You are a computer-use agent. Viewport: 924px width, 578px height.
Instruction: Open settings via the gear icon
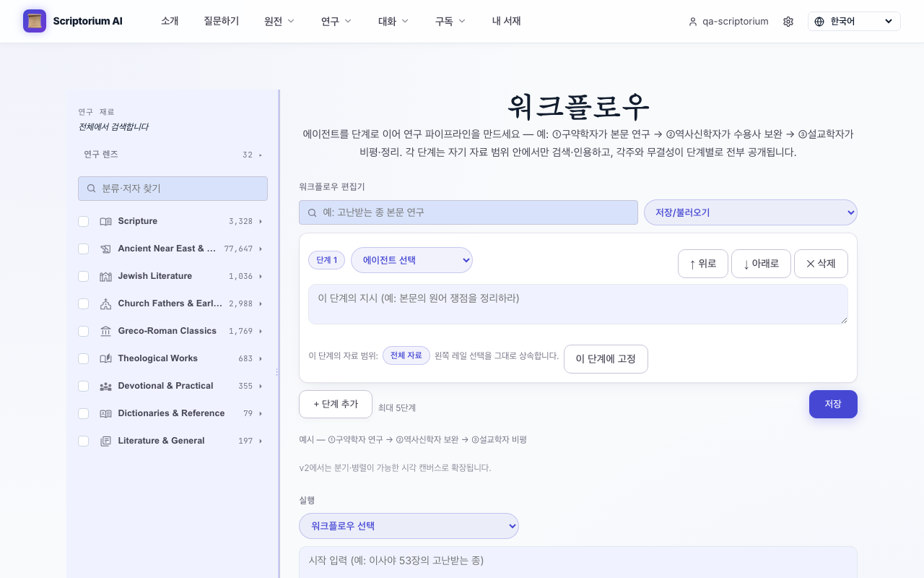coord(788,22)
